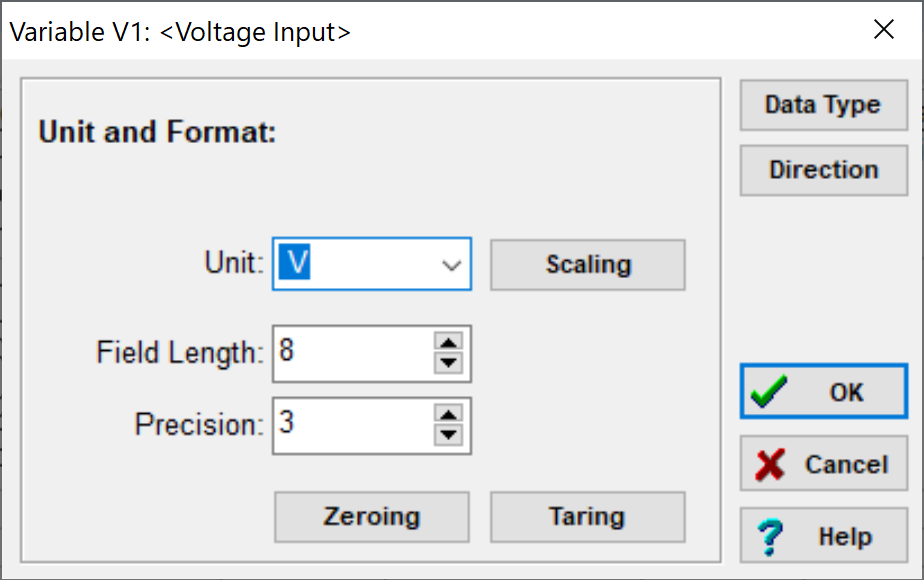924x580 pixels.
Task: Click the Precision label text
Action: click(199, 425)
